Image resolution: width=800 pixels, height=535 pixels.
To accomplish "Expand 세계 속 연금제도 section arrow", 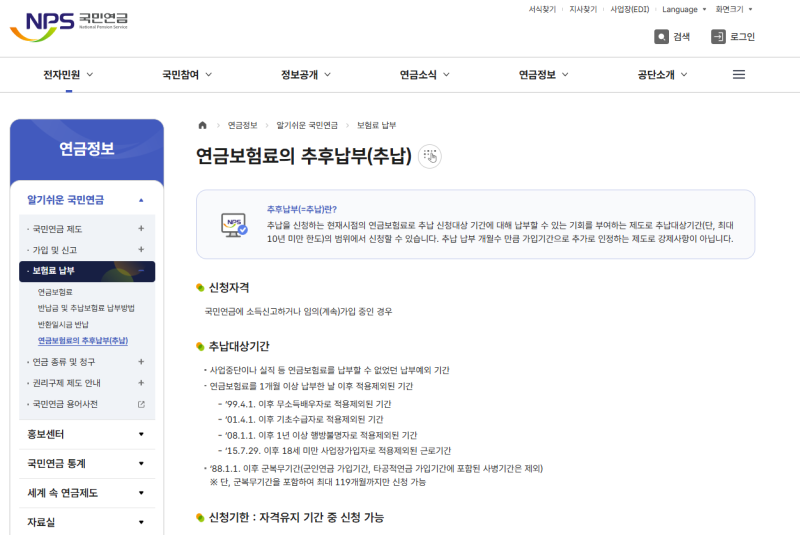I will [141, 493].
